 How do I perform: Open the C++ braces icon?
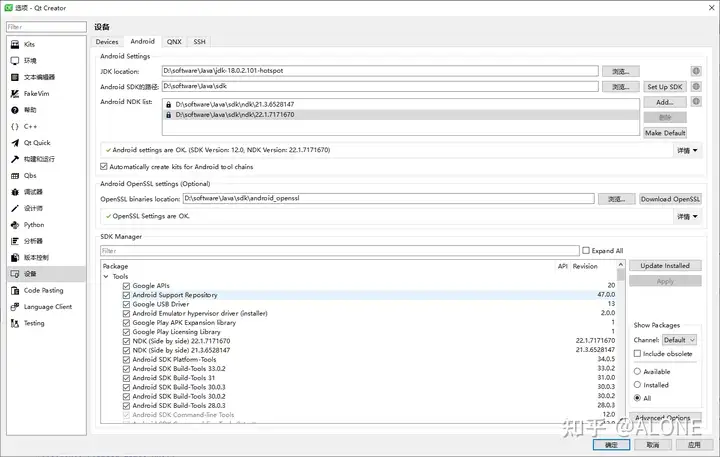(15, 126)
